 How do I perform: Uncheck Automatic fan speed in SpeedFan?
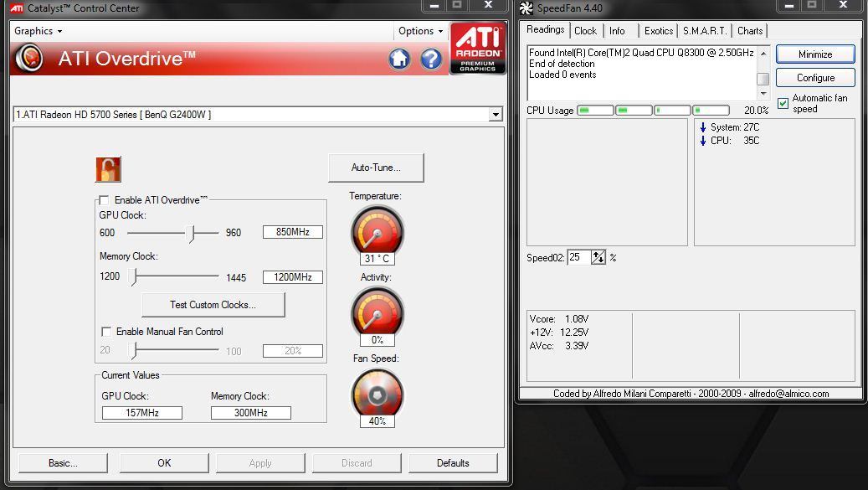pyautogui.click(x=783, y=104)
